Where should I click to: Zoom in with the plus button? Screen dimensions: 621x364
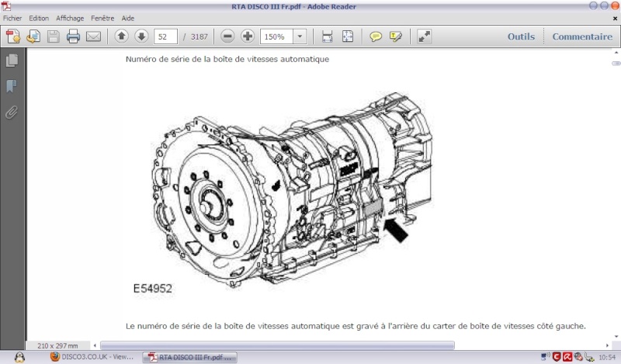point(248,36)
